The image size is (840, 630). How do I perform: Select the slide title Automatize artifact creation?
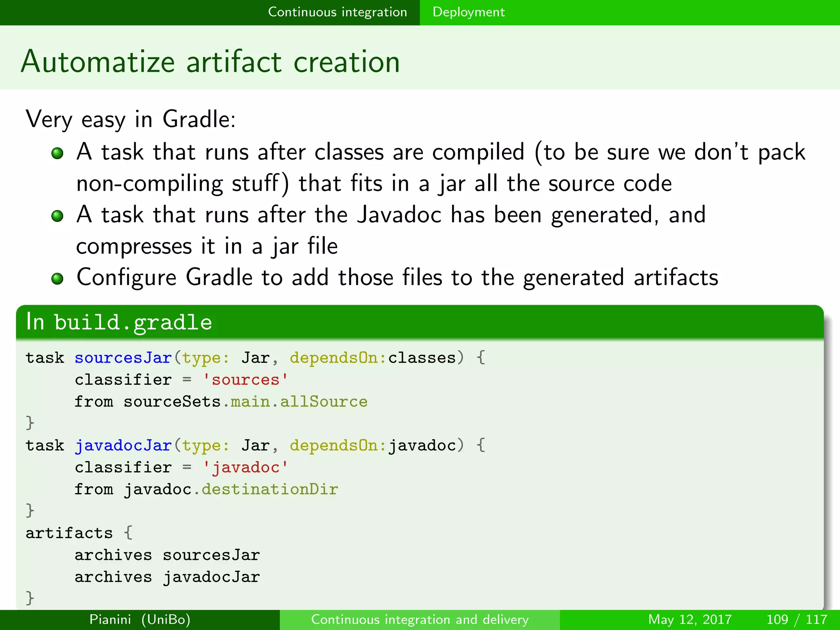(210, 62)
